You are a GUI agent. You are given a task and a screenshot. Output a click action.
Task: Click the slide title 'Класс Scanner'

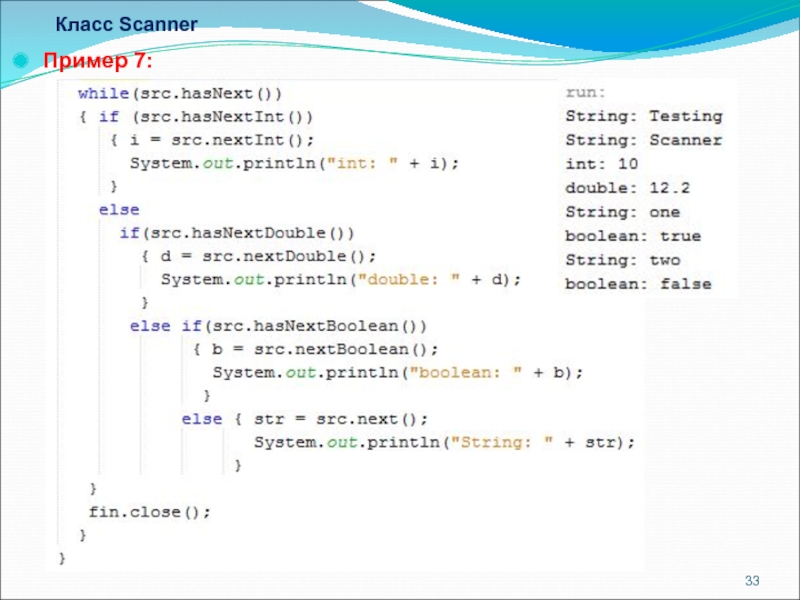126,24
